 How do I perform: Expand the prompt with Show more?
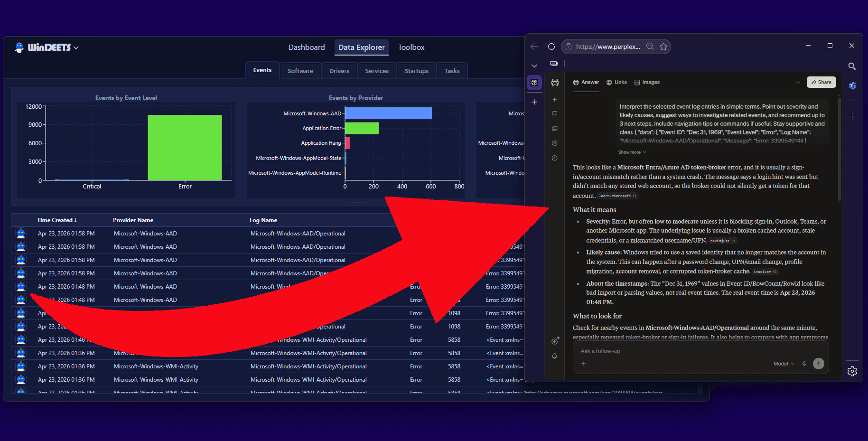(x=632, y=152)
